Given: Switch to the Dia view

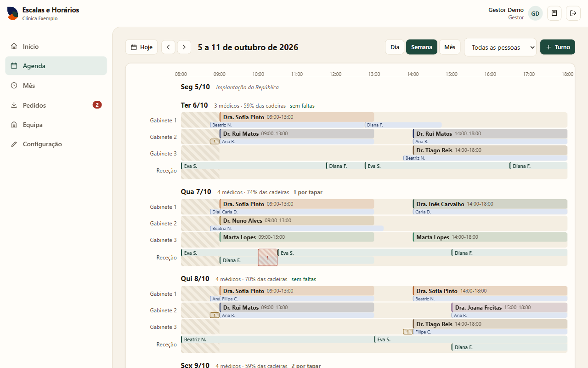Looking at the screenshot, I should (x=395, y=47).
